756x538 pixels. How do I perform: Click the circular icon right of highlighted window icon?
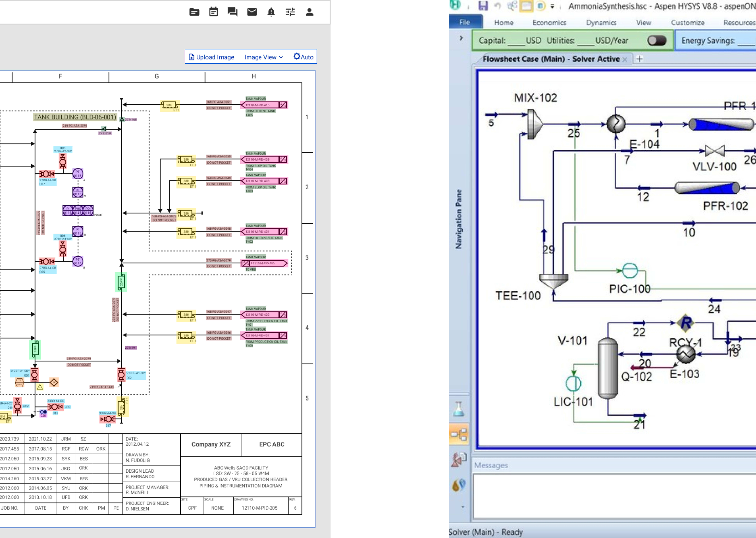click(x=540, y=6)
